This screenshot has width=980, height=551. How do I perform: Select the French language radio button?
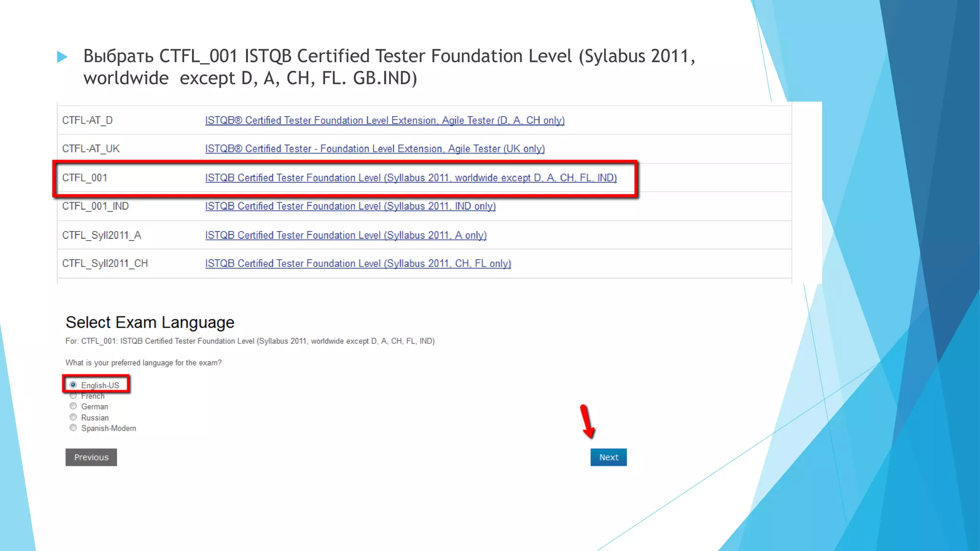pos(73,396)
